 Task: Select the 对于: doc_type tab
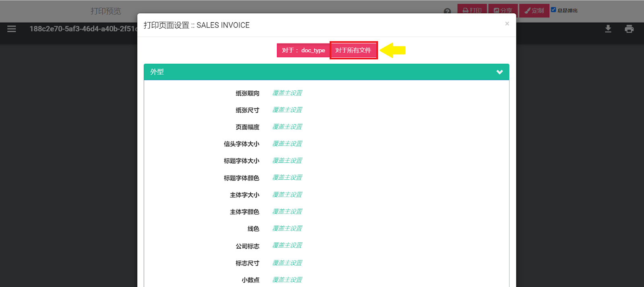coord(303,50)
